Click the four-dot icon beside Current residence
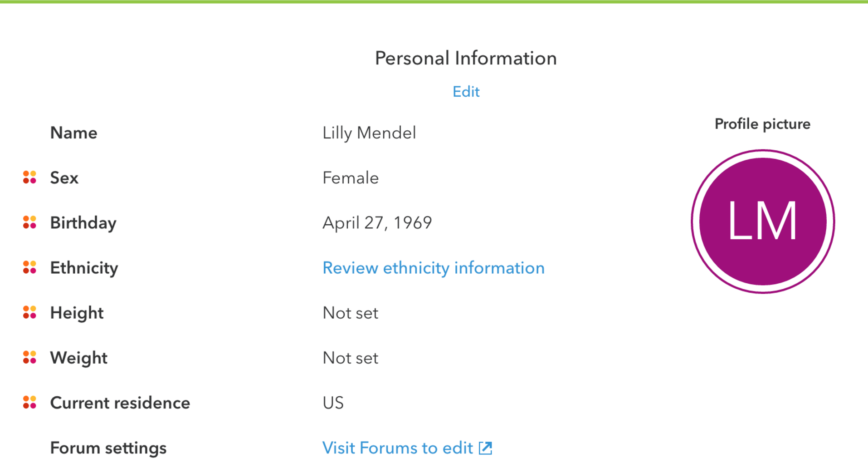Viewport: 868px width, 473px height. tap(29, 402)
